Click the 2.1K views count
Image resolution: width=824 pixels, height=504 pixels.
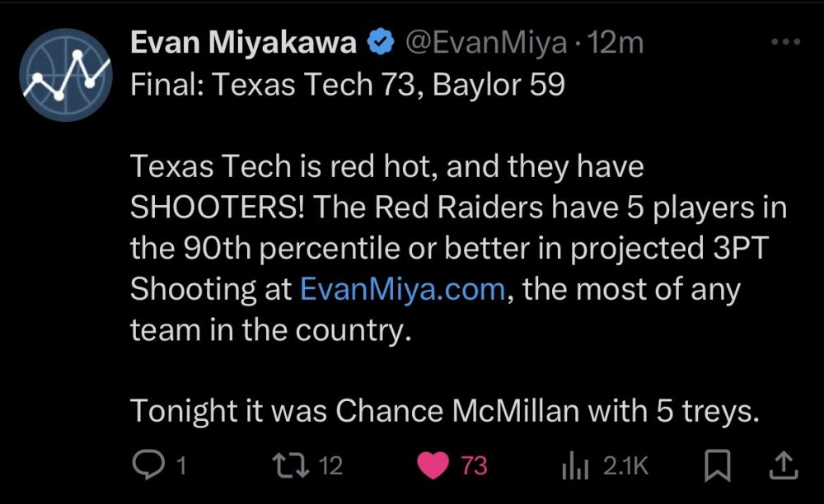tap(625, 467)
